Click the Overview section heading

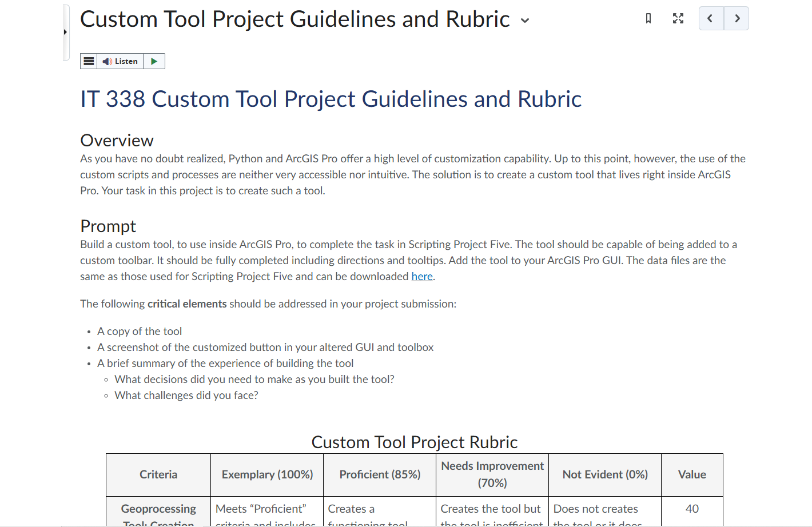tap(117, 140)
